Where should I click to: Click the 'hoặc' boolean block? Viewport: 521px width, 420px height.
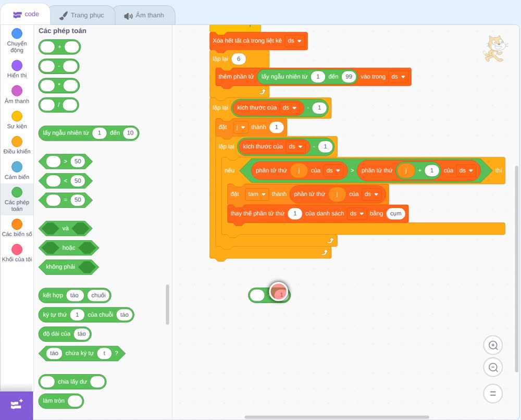tap(69, 248)
